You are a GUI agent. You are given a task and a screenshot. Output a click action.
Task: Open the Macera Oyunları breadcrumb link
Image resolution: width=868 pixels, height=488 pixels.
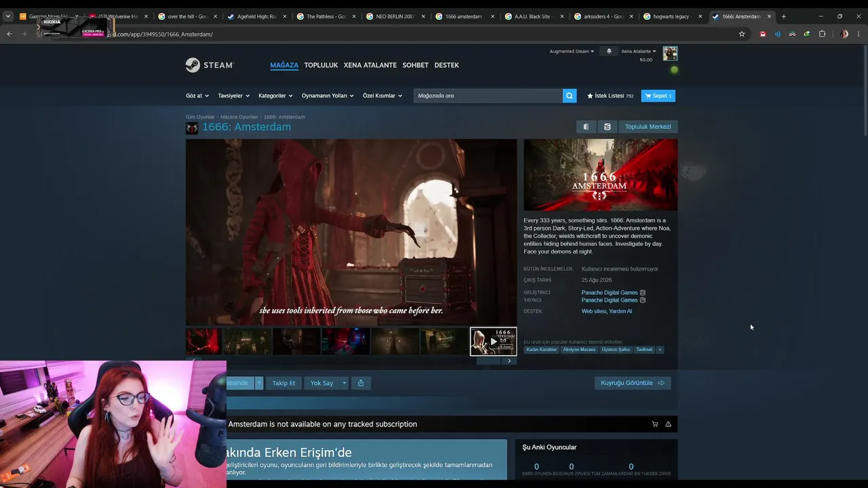tap(239, 117)
